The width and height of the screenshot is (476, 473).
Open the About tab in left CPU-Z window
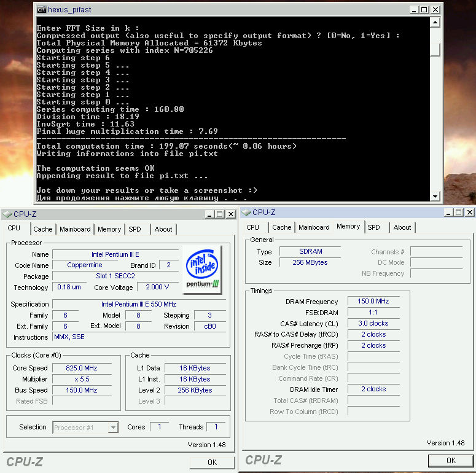tap(163, 229)
